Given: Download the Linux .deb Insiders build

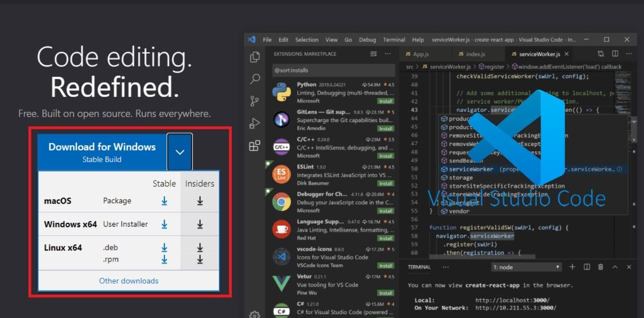Looking at the screenshot, I should coord(200,248).
